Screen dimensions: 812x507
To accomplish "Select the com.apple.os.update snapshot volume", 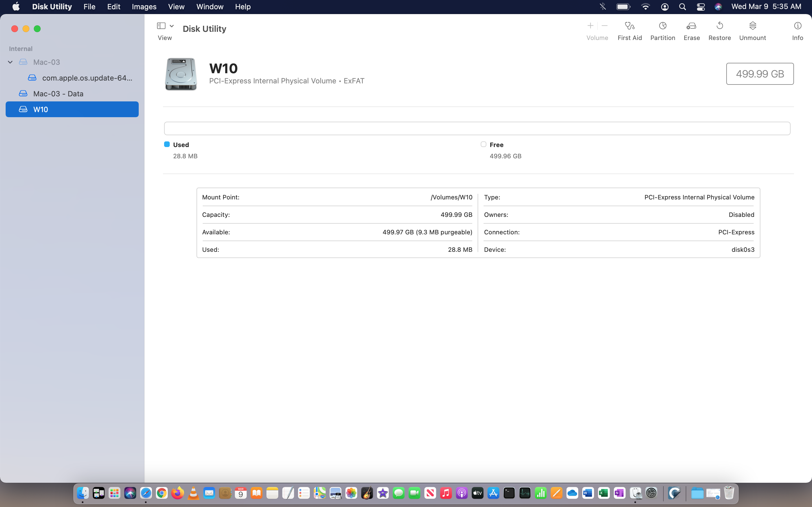I will click(x=87, y=78).
